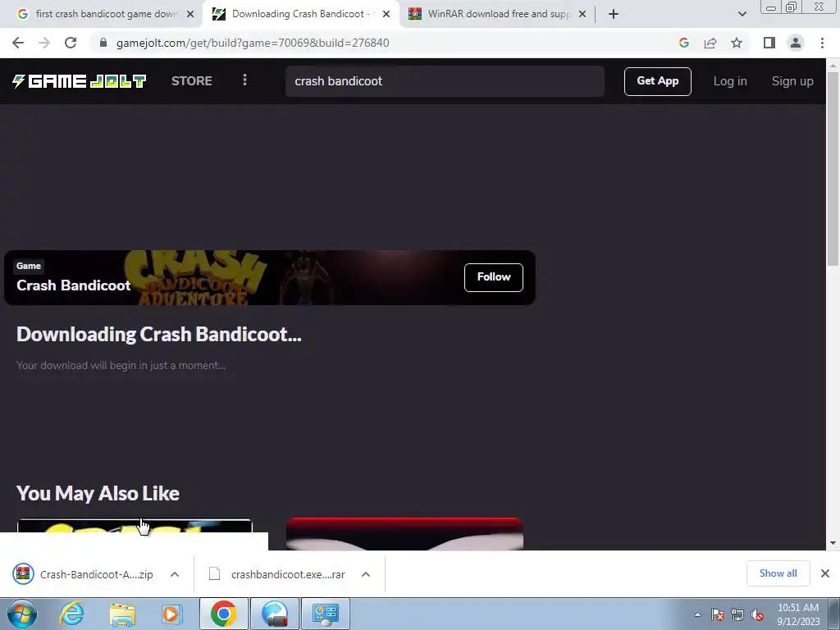Close the Google search tab
The width and height of the screenshot is (840, 630).
click(x=190, y=14)
